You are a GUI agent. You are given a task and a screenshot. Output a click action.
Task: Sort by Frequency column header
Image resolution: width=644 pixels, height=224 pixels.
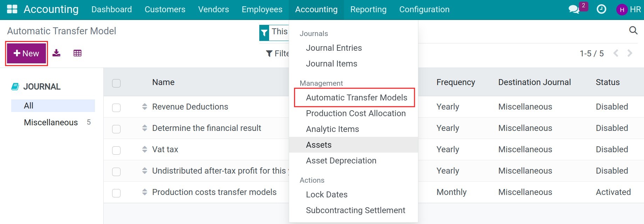[x=455, y=82]
